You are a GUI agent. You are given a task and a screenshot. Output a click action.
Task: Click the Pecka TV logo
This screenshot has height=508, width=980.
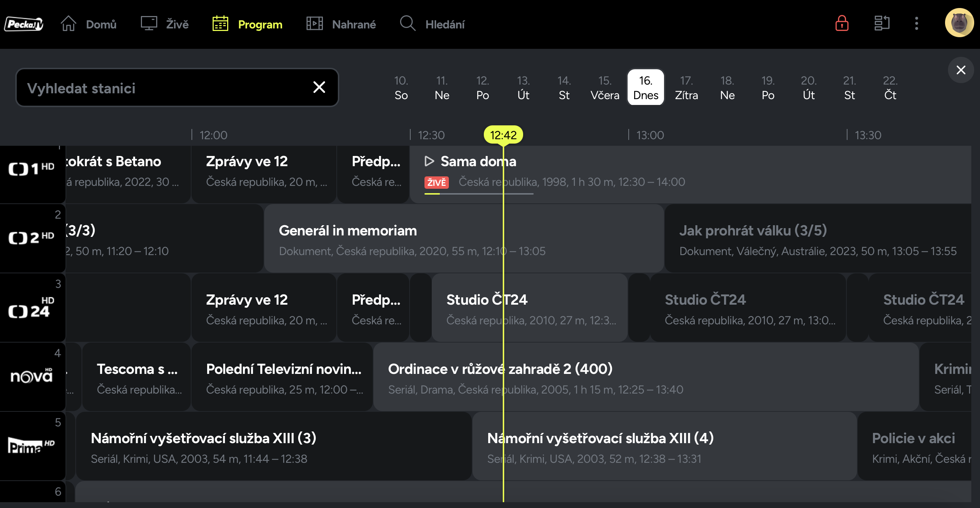(24, 24)
